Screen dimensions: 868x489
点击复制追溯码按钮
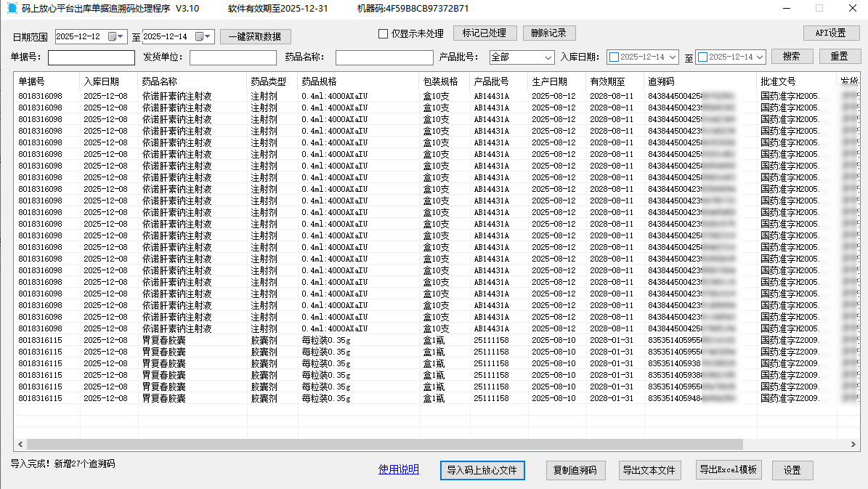click(x=575, y=470)
